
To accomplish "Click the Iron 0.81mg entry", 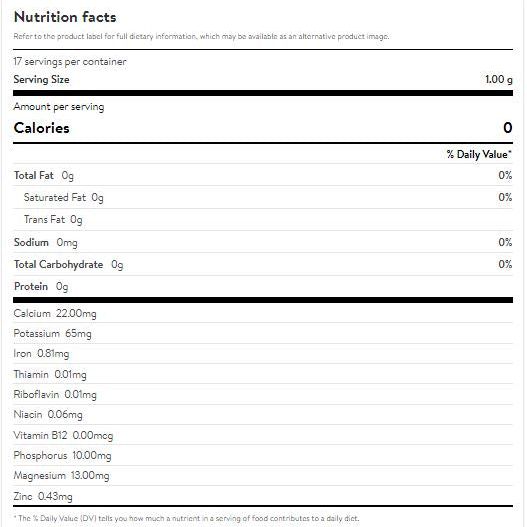I will (41, 354).
